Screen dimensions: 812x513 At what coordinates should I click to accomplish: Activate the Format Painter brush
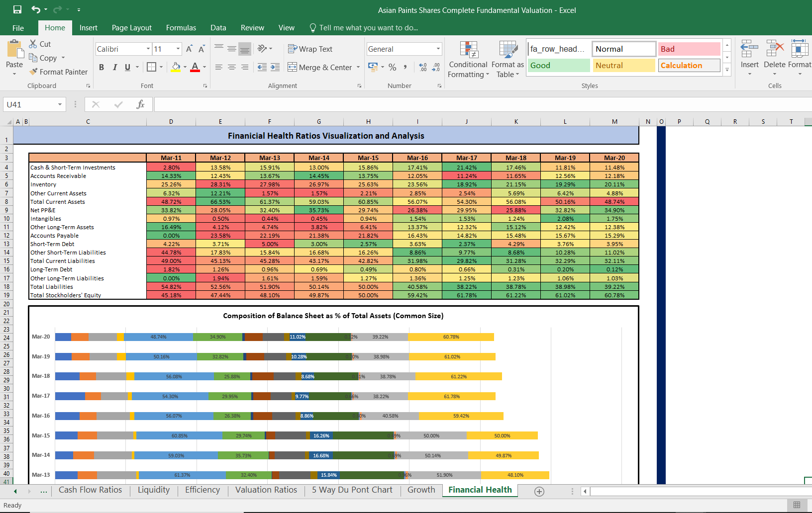[33, 72]
